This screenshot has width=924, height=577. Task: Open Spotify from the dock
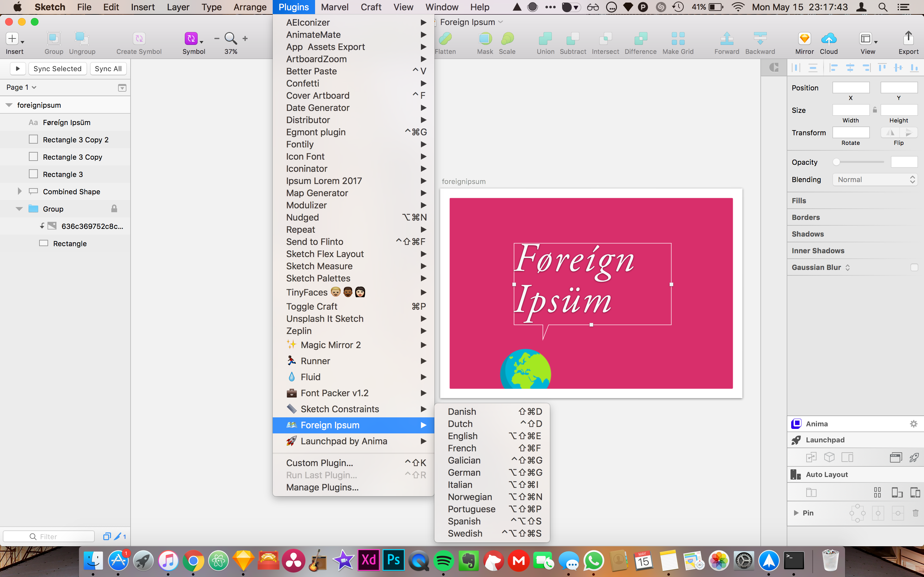(443, 561)
